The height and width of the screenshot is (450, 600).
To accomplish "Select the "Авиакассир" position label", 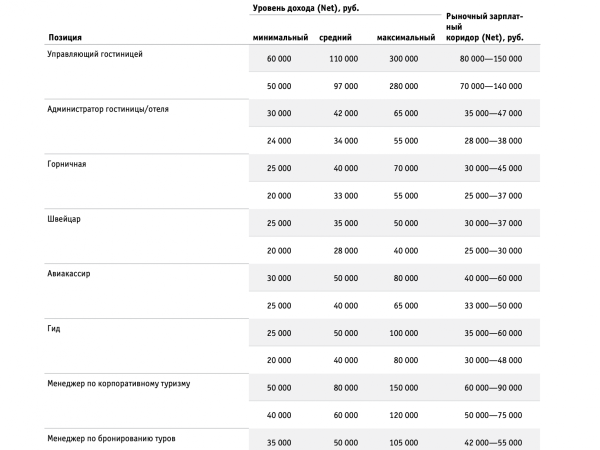I will tap(69, 273).
